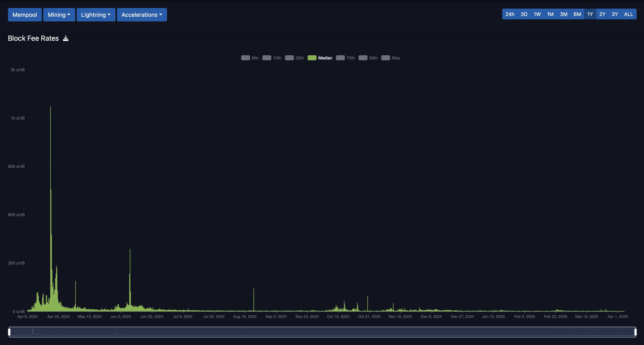Click the '600 s/vB' axis label
The height and width of the screenshot is (345, 644).
tap(16, 215)
